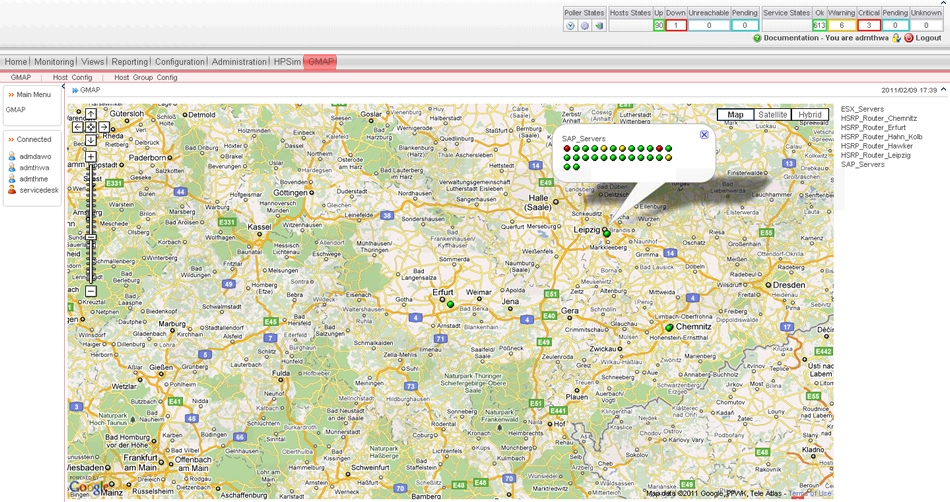
Task: Click hosts Down count box showing 1
Action: tap(676, 25)
